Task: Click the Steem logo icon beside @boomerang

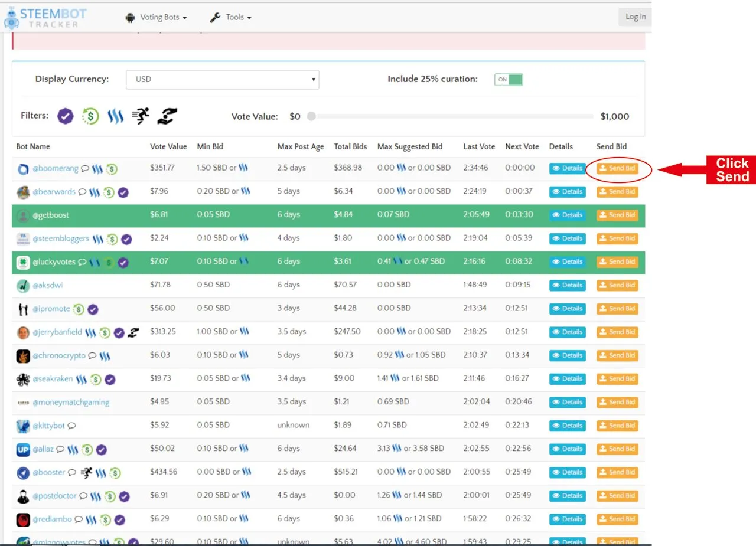Action: (97, 169)
